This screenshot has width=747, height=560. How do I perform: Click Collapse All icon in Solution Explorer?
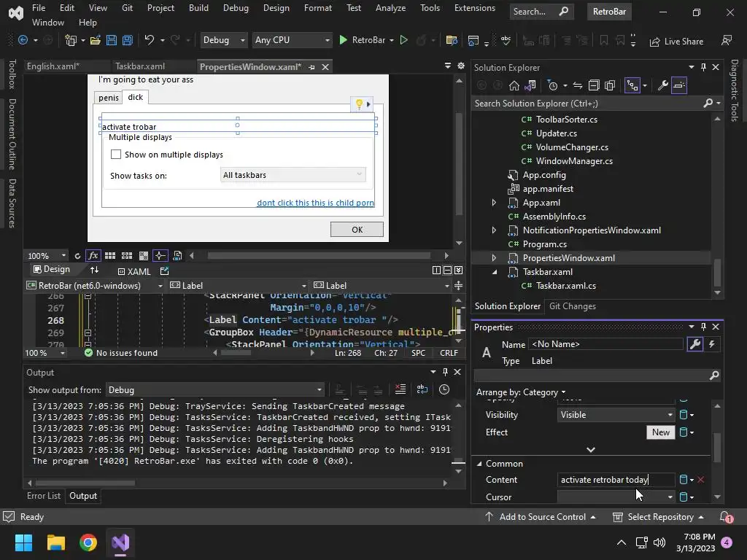point(594,86)
